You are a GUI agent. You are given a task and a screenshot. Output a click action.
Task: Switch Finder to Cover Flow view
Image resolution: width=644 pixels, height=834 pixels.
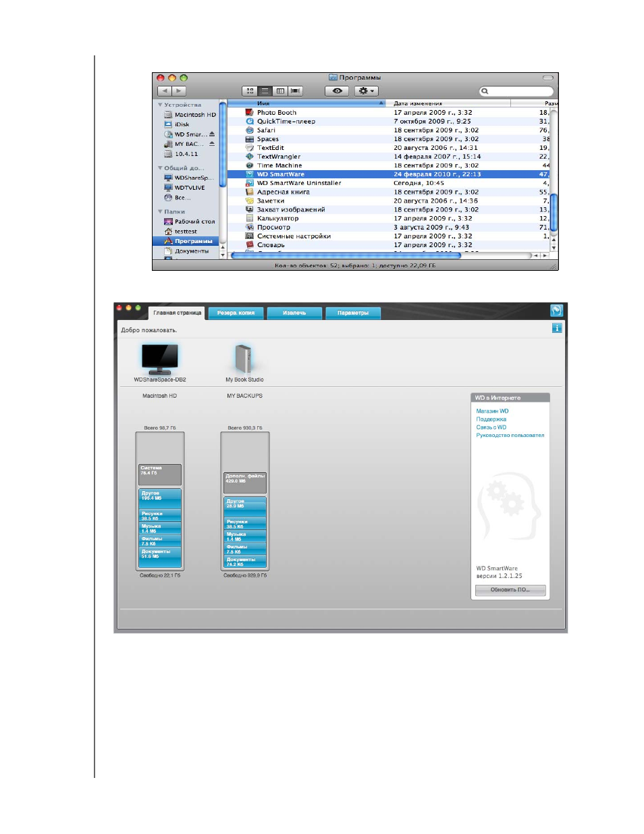[x=295, y=90]
